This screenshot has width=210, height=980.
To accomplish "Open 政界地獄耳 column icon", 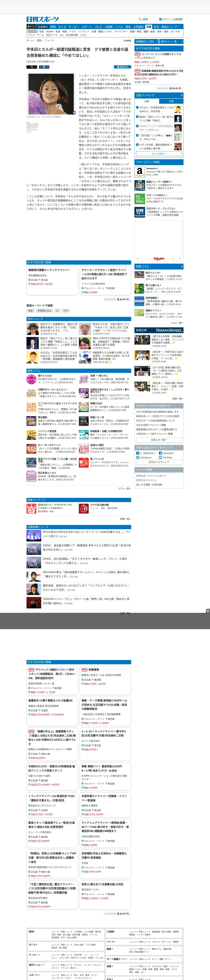I will (x=140, y=301).
